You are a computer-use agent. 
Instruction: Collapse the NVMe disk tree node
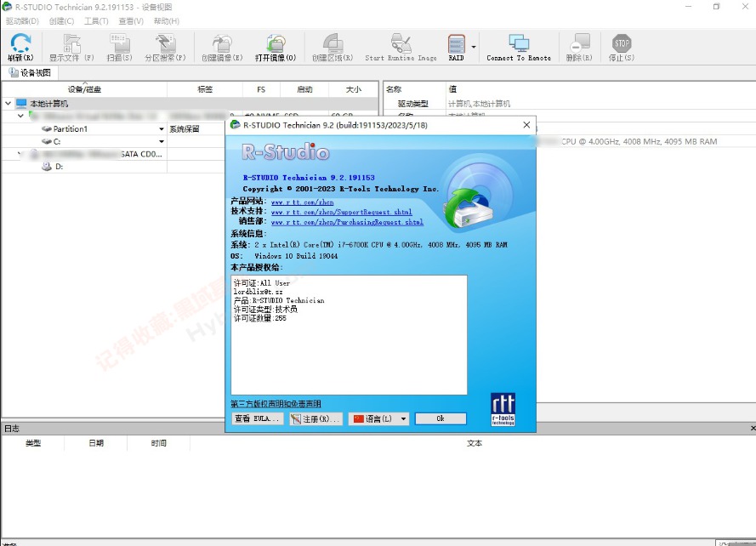[20, 116]
